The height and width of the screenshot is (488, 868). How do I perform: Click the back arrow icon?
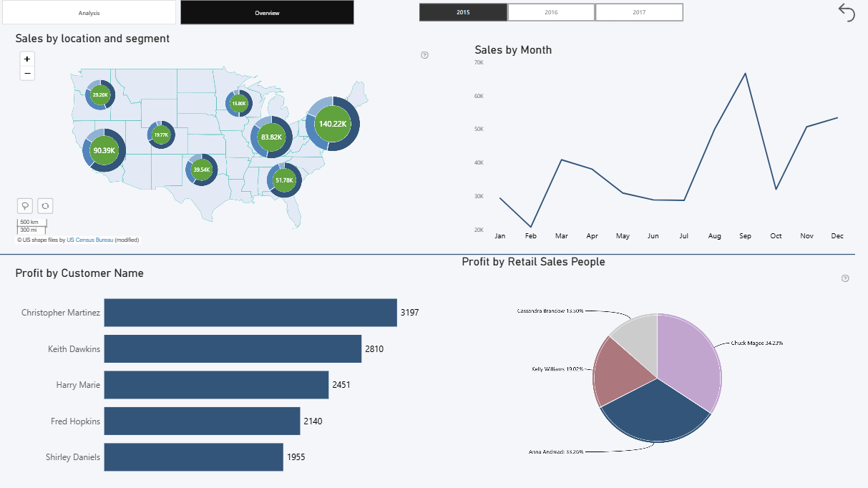tap(847, 12)
